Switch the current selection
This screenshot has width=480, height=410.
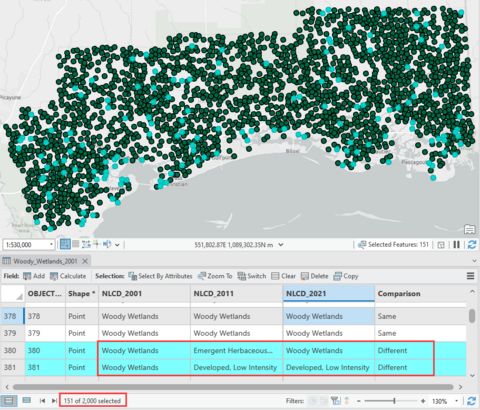pos(252,276)
